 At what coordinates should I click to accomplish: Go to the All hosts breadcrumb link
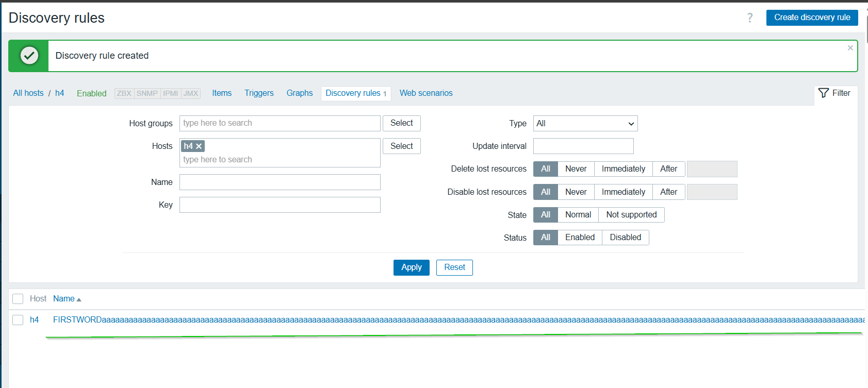pos(28,93)
